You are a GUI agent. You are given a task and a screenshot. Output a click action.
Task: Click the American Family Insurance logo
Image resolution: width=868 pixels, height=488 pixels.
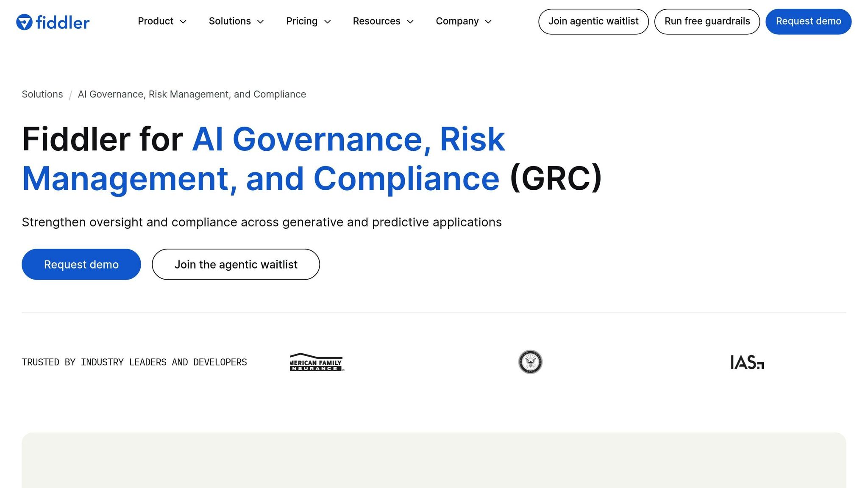pyautogui.click(x=317, y=363)
